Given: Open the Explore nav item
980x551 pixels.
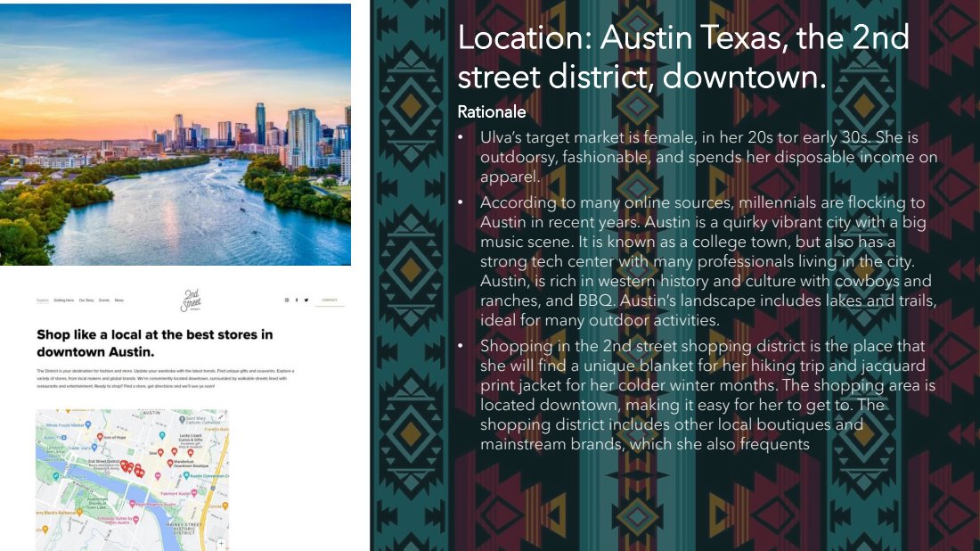Looking at the screenshot, I should 43,300.
